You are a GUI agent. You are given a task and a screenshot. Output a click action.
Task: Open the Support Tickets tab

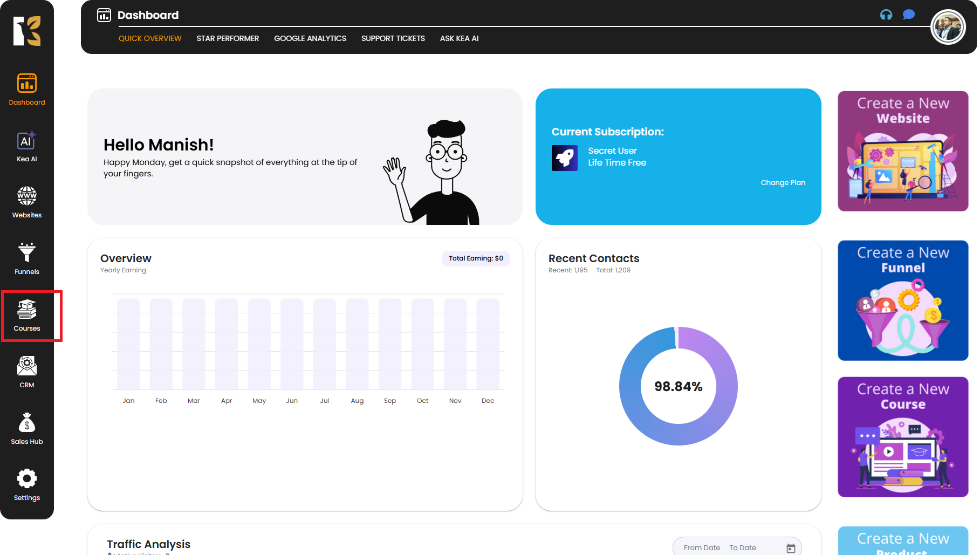[393, 38]
